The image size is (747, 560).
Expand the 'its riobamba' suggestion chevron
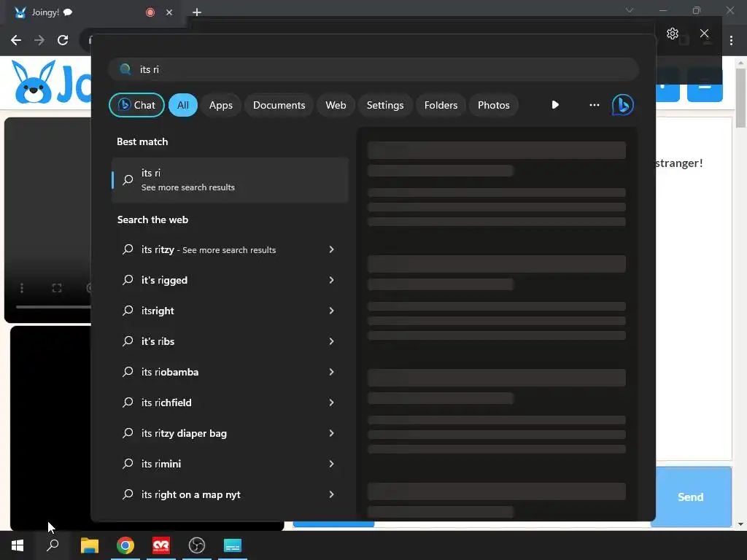tap(332, 372)
